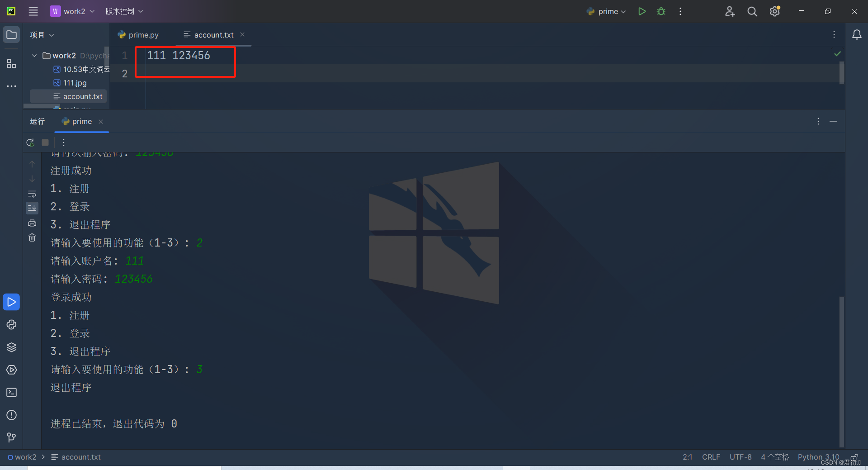Change CRLF line separator
868x470 pixels.
click(711, 457)
